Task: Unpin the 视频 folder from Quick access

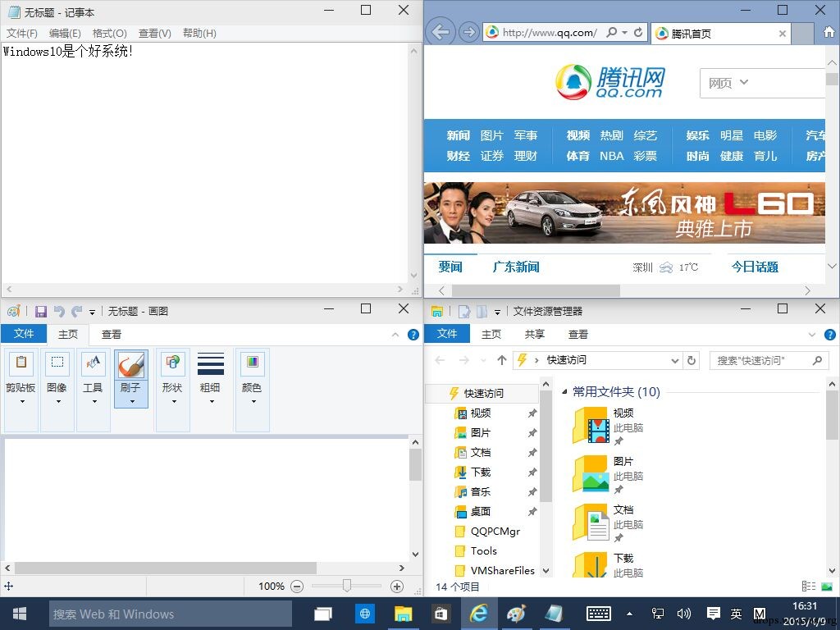Action: pos(532,413)
